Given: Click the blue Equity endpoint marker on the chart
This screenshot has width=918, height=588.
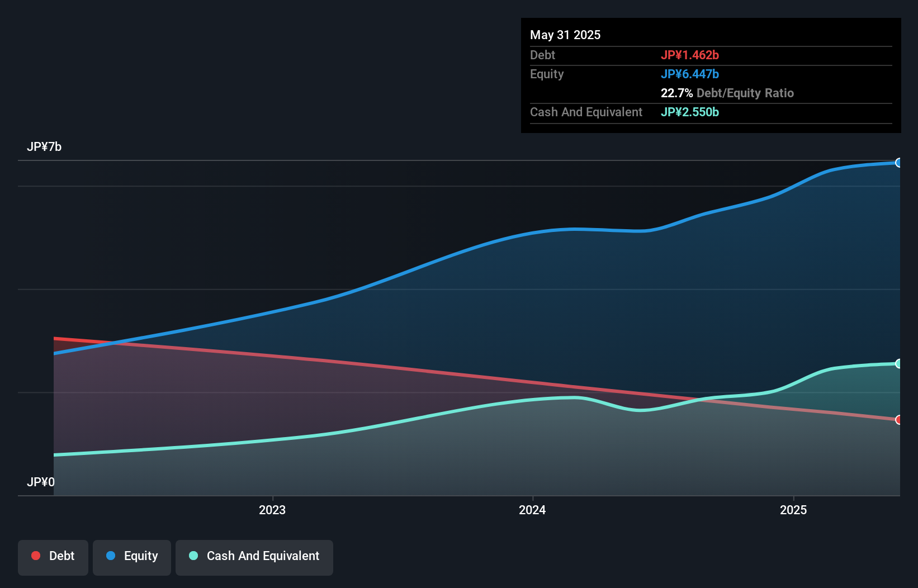Looking at the screenshot, I should point(899,163).
